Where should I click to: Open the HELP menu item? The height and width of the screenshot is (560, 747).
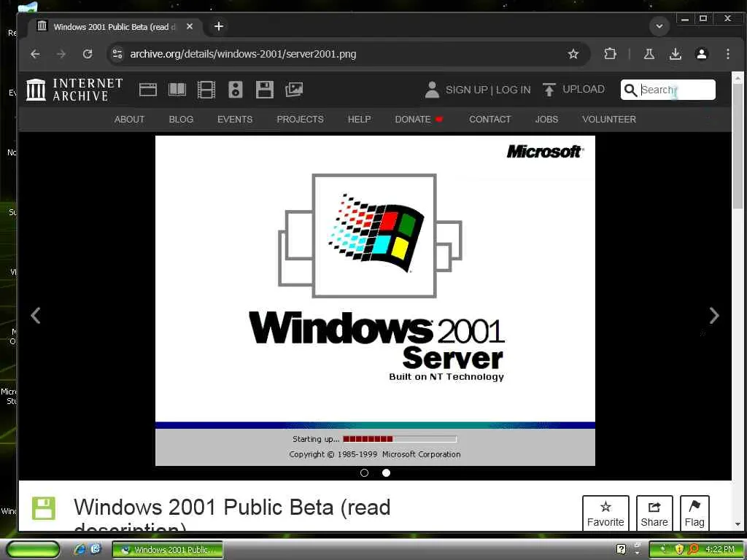[359, 120]
